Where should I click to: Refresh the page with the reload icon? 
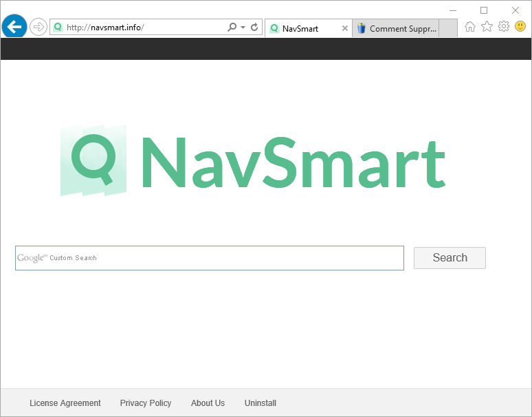[254, 27]
